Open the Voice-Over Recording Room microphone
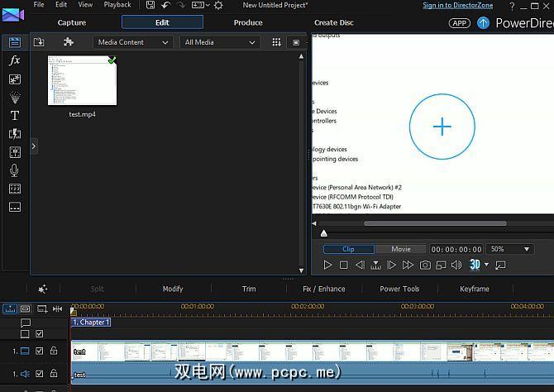Screen dimensions: 554x392 click(x=14, y=170)
